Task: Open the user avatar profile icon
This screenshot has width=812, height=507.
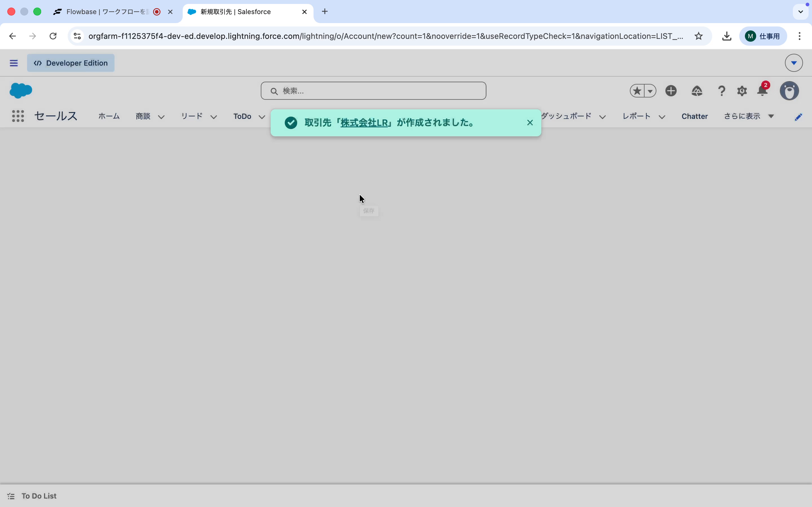Action: click(x=789, y=91)
